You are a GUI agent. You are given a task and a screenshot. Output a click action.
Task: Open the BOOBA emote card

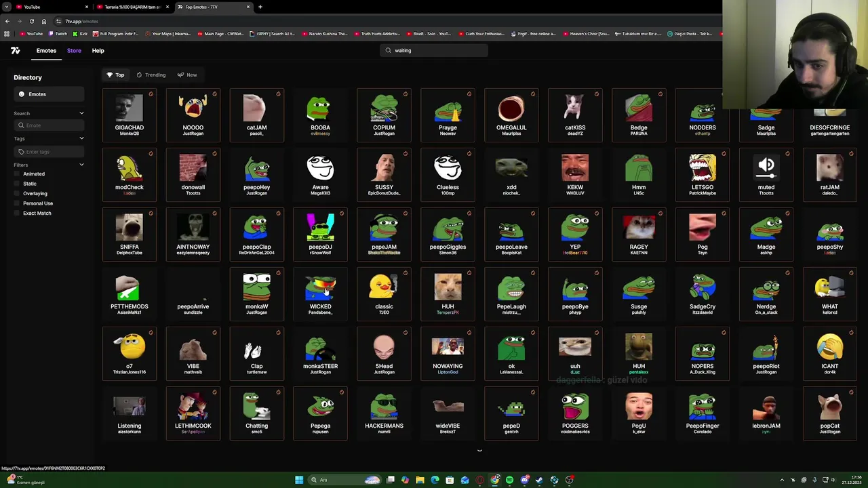(320, 115)
